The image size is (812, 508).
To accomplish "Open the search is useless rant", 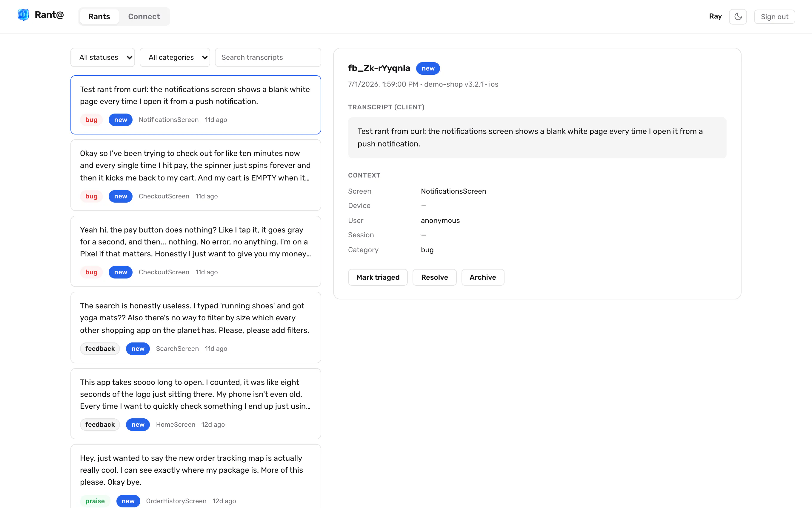I will (x=196, y=327).
